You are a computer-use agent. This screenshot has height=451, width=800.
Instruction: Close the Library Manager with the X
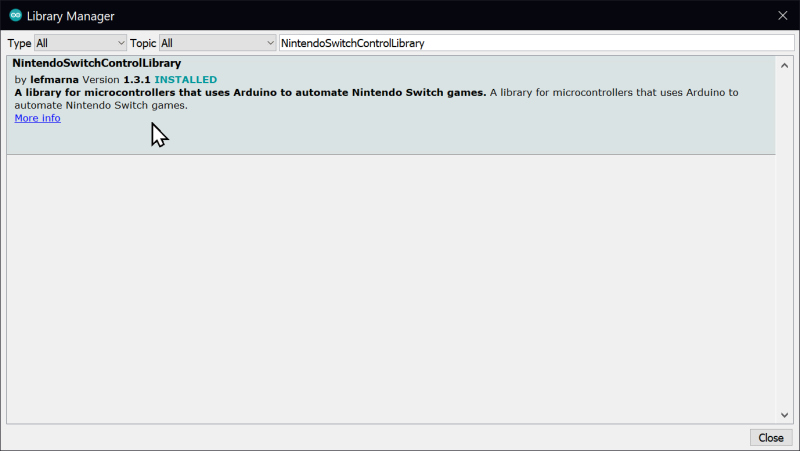pyautogui.click(x=783, y=16)
